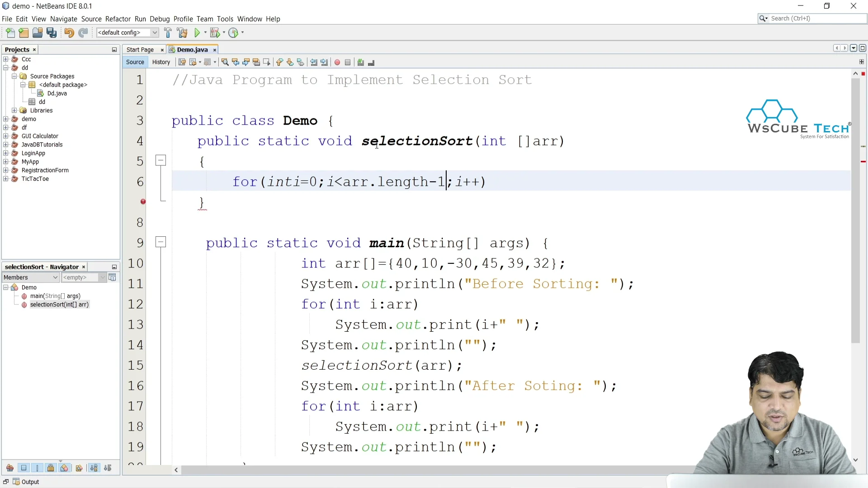The image size is (868, 488).
Task: Click New Project toolbar icon
Action: [x=24, y=33]
